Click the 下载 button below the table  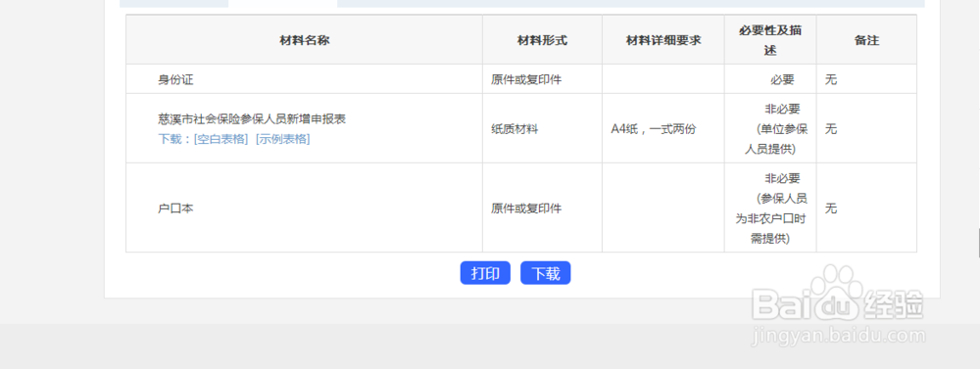(x=546, y=273)
